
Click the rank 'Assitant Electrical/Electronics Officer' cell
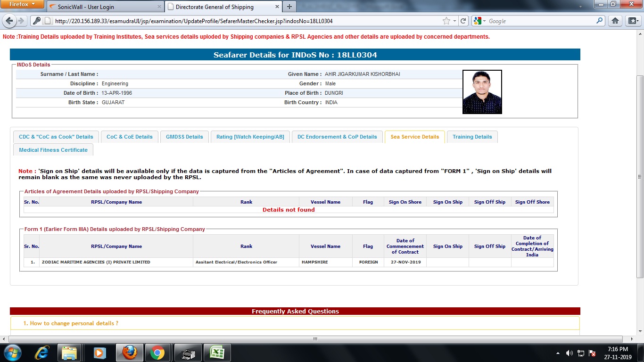[x=246, y=262]
